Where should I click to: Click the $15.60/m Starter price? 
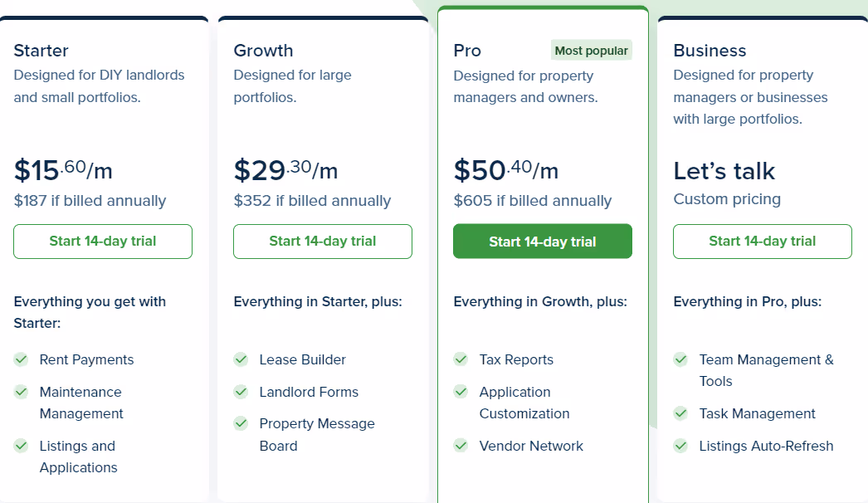pos(63,169)
